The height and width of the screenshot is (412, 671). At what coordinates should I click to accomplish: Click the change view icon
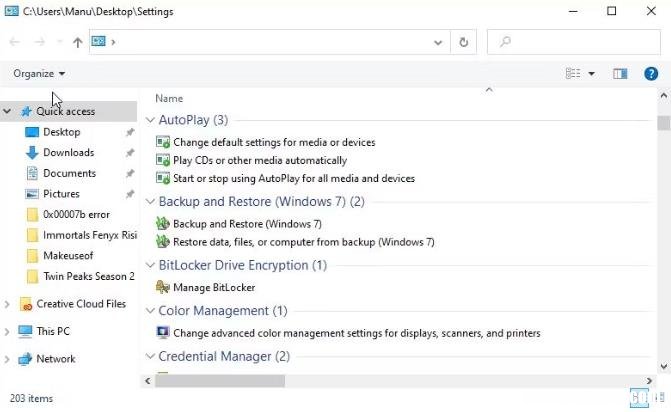[x=573, y=74]
